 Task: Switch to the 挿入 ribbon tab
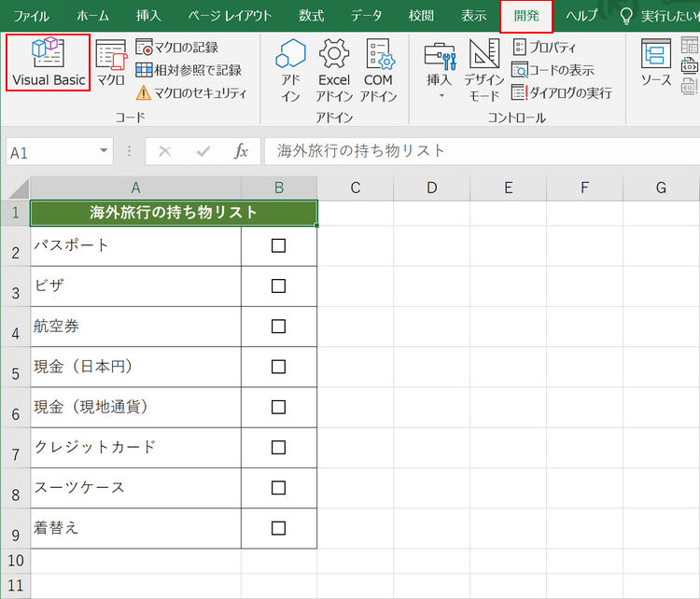pyautogui.click(x=148, y=16)
